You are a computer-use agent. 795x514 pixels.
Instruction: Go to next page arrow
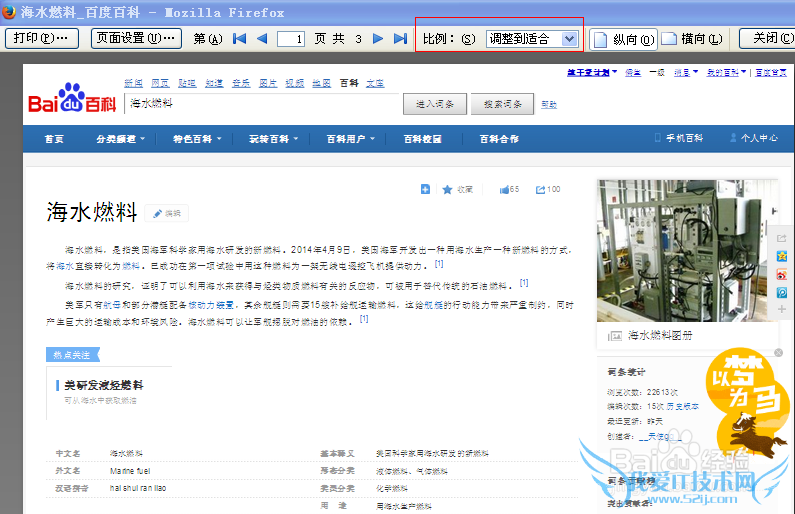click(378, 39)
